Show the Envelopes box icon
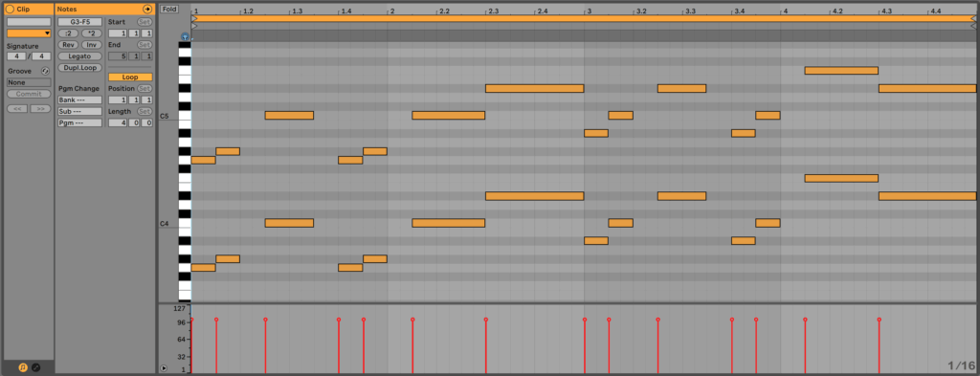This screenshot has width=980, height=376. [x=35, y=368]
